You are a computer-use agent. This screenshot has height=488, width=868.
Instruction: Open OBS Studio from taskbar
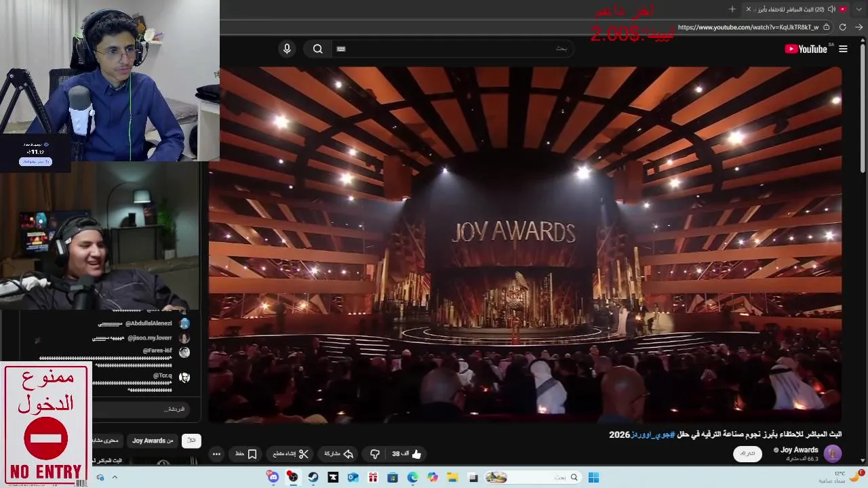(292, 477)
